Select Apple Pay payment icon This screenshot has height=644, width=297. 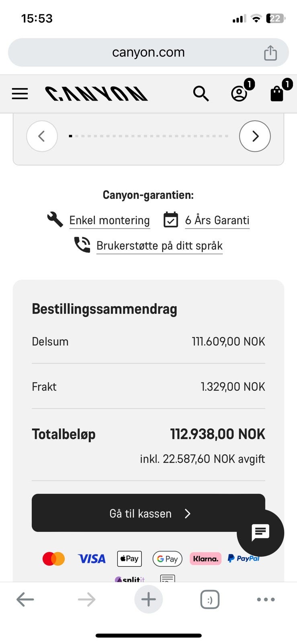tap(129, 559)
